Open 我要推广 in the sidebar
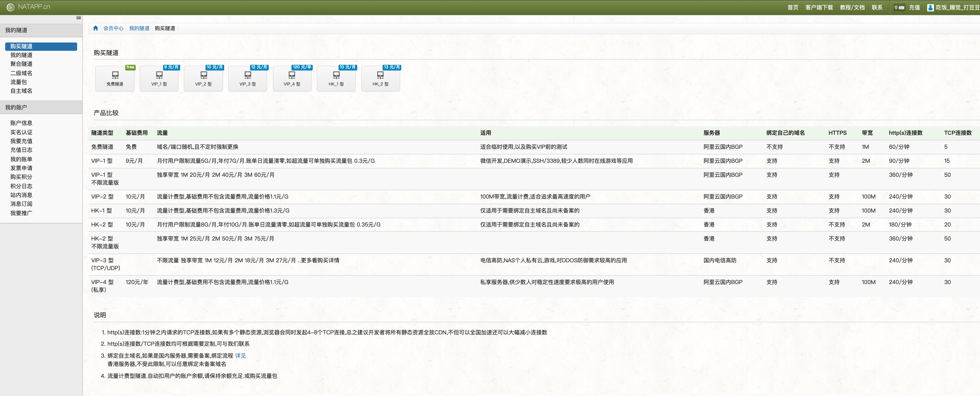Viewport: 980px width, 396px height. click(21, 213)
